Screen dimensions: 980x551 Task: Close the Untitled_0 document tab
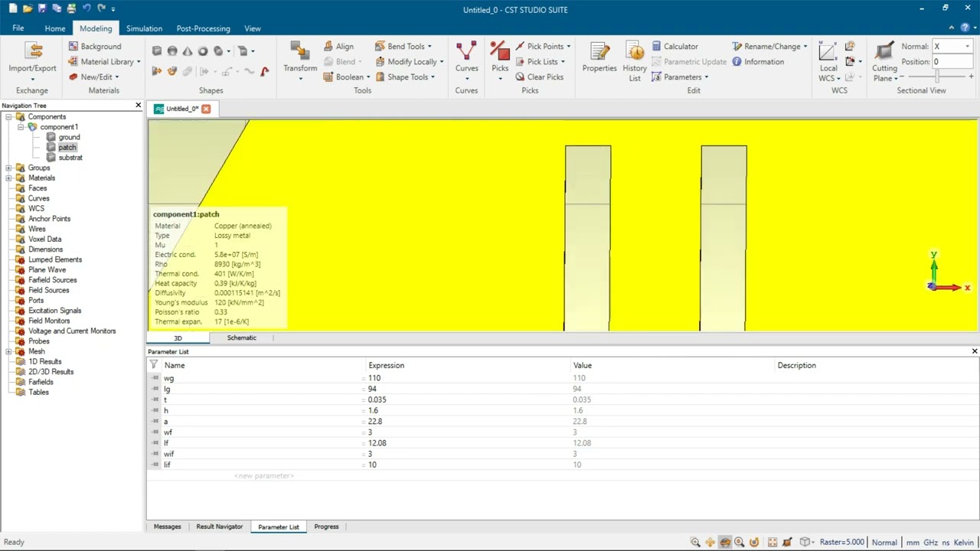point(206,109)
